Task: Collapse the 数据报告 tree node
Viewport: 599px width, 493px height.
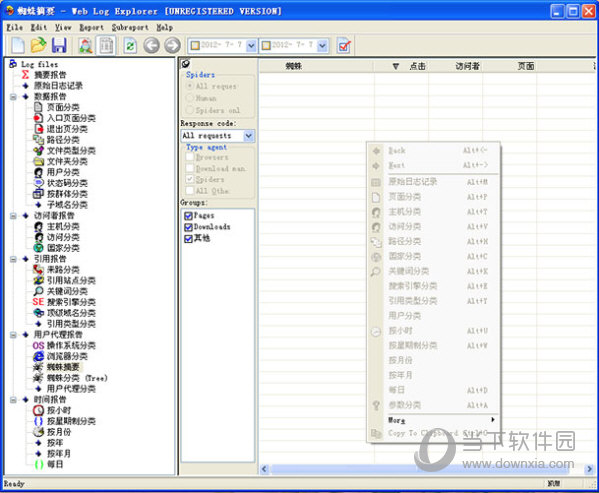Action: tap(13, 97)
